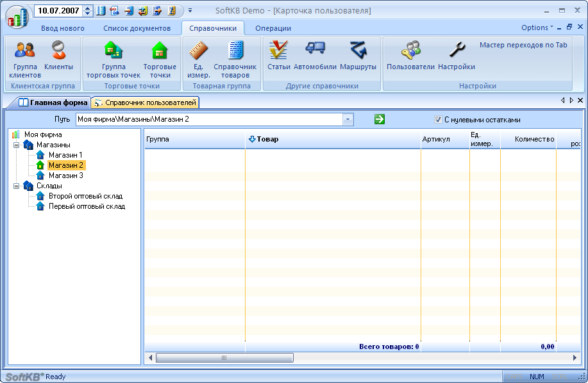Open Торговые точки directory
Viewport: 588px width, 383px height.
pos(160,59)
